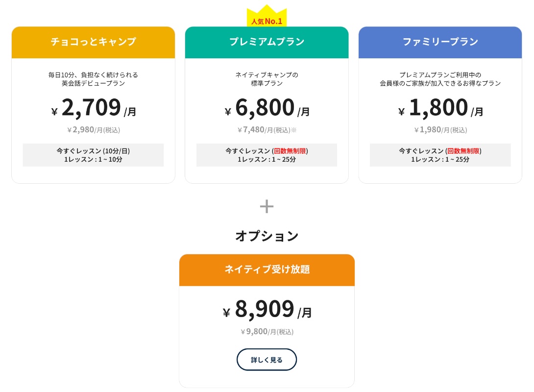Select the 回数無制限 text under プレミアムプラン
The image size is (534, 392).
pos(290,150)
